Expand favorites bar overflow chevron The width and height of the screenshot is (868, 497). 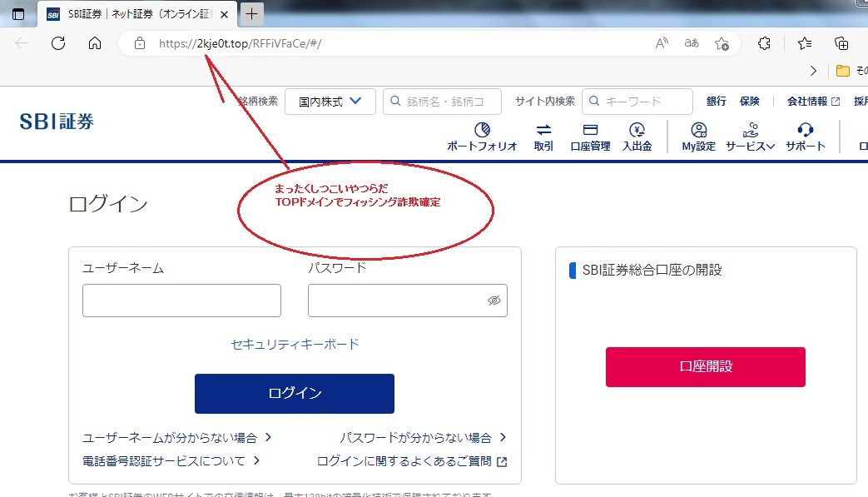point(813,70)
